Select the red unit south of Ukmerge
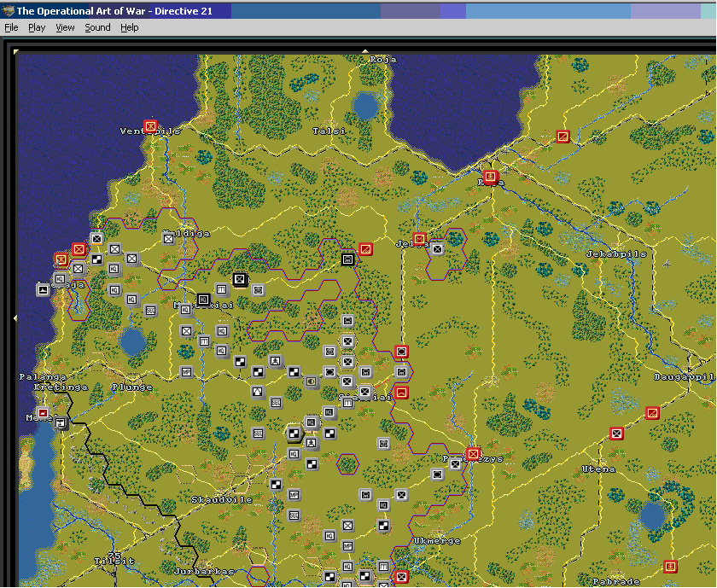This screenshot has width=717, height=588. [401, 577]
